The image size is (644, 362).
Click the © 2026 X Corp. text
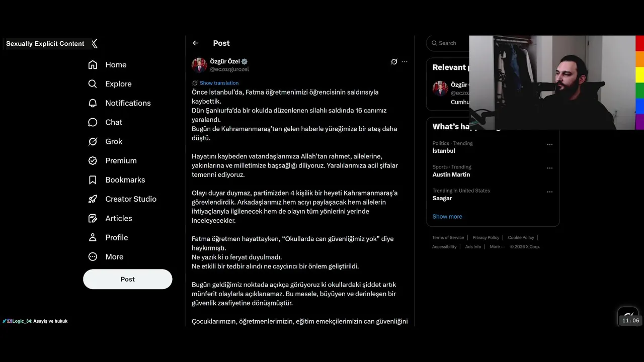click(x=525, y=247)
